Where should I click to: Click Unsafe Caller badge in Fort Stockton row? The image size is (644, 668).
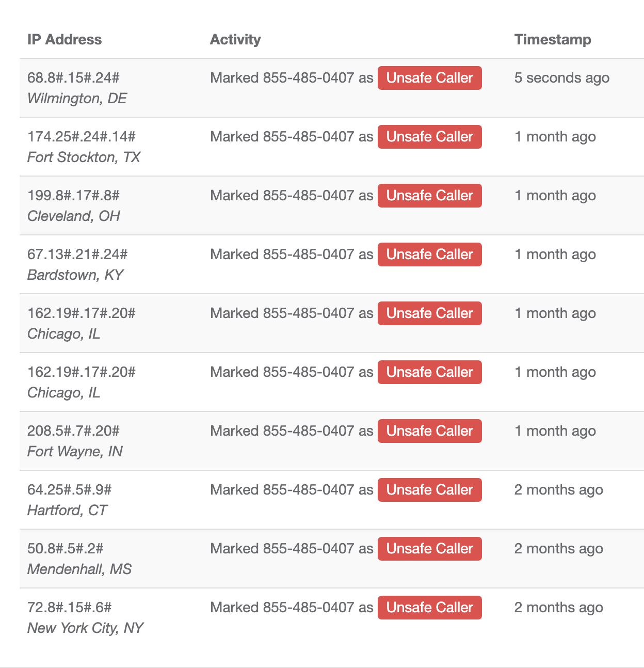pos(429,137)
